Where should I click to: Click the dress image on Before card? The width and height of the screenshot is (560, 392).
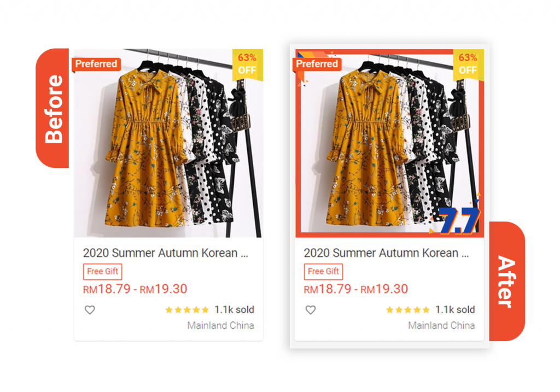(168, 143)
